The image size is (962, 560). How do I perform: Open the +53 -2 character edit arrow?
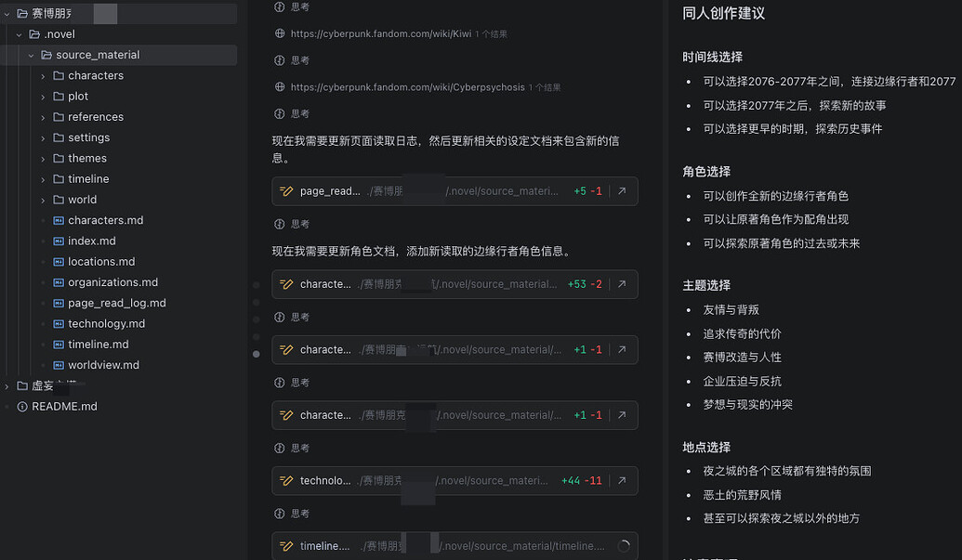click(x=622, y=284)
